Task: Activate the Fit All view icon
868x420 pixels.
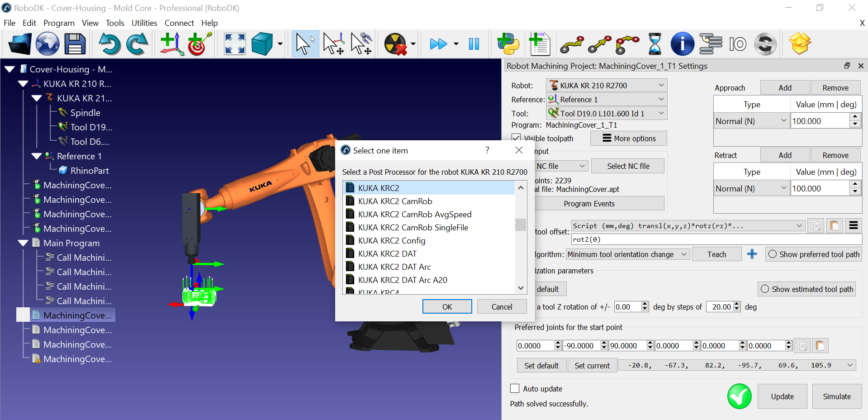Action: (234, 44)
